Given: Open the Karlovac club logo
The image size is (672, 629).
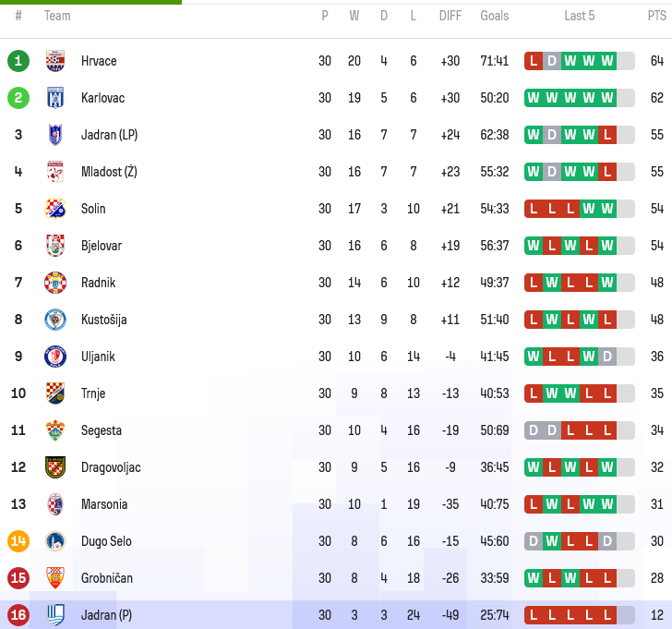Looking at the screenshot, I should tap(55, 98).
